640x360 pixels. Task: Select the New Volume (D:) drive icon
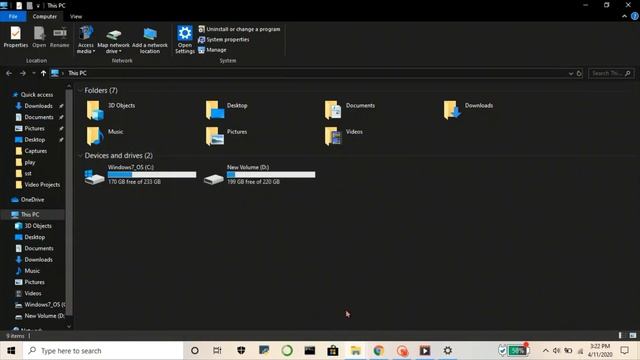point(213,178)
